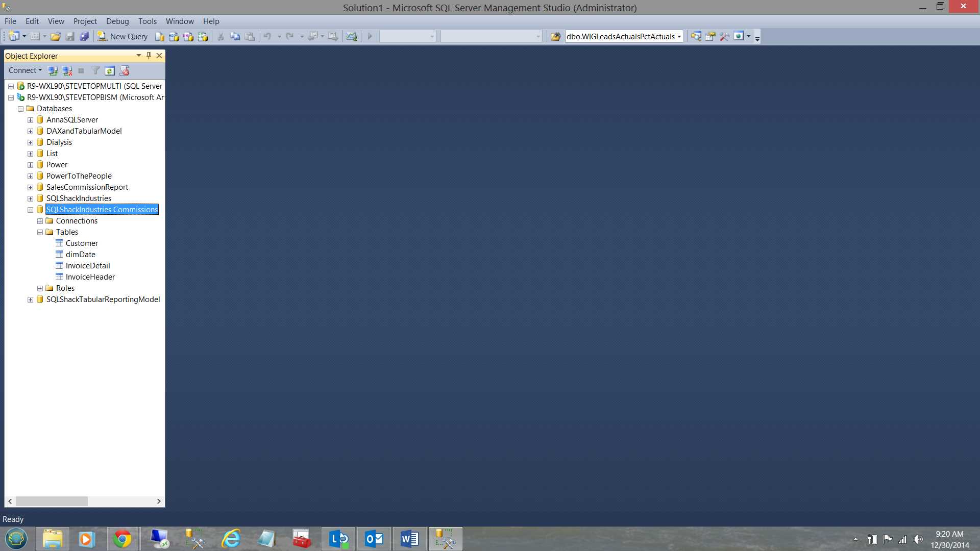The image size is (980, 551).
Task: Expand the SQLShackIndustries database node
Action: (x=30, y=198)
